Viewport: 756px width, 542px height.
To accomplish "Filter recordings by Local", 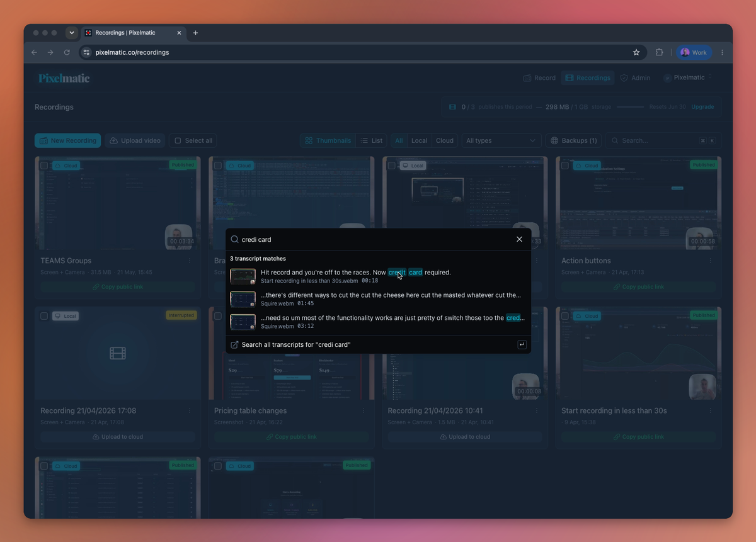I will coord(420,140).
